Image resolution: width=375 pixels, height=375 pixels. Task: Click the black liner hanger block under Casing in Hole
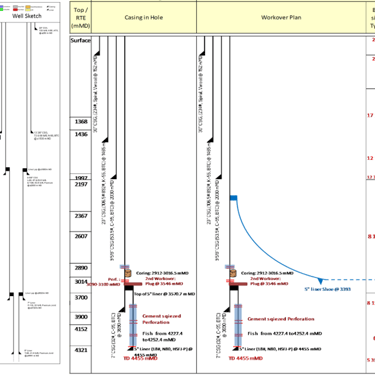129,288
